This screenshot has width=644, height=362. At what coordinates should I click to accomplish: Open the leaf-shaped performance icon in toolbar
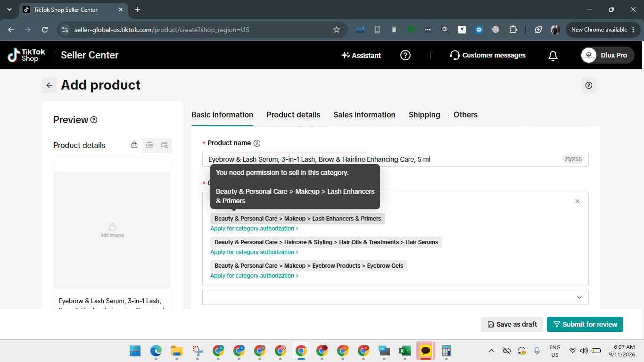[538, 30]
